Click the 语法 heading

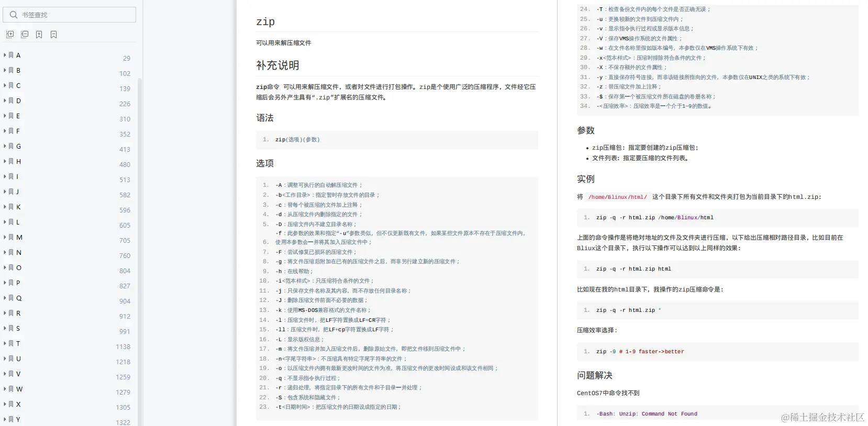265,118
